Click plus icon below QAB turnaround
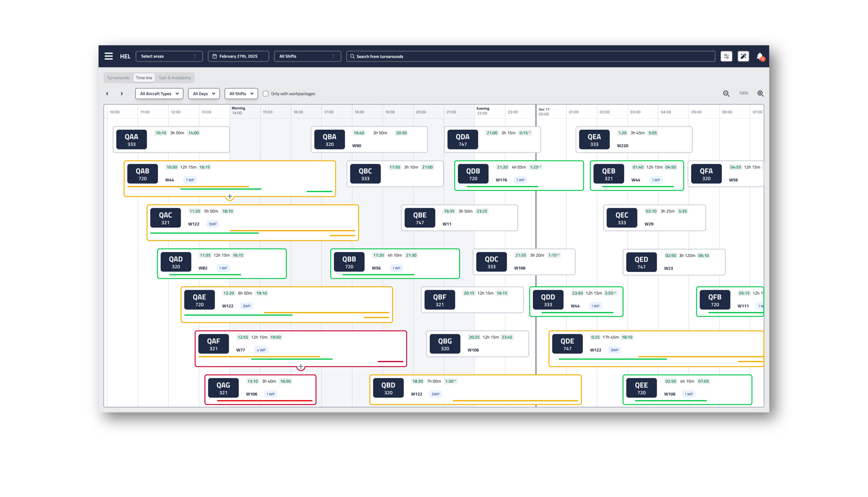 pos(230,197)
